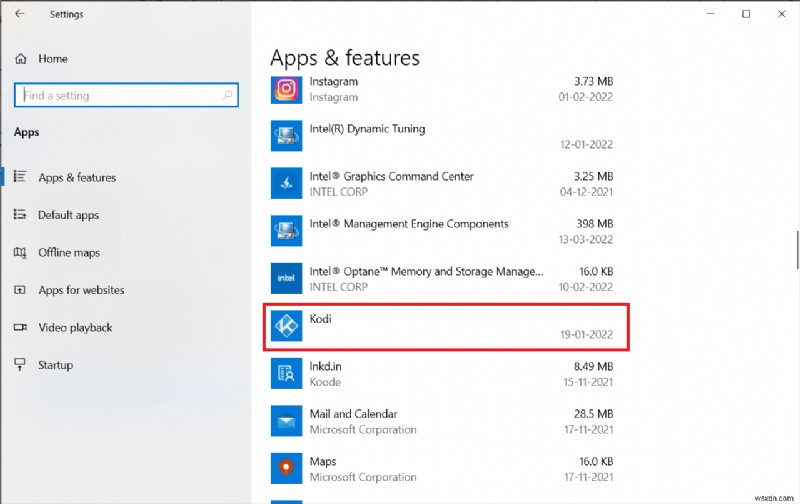Open the Default apps section
Viewport: 800px width, 504px height.
point(69,215)
